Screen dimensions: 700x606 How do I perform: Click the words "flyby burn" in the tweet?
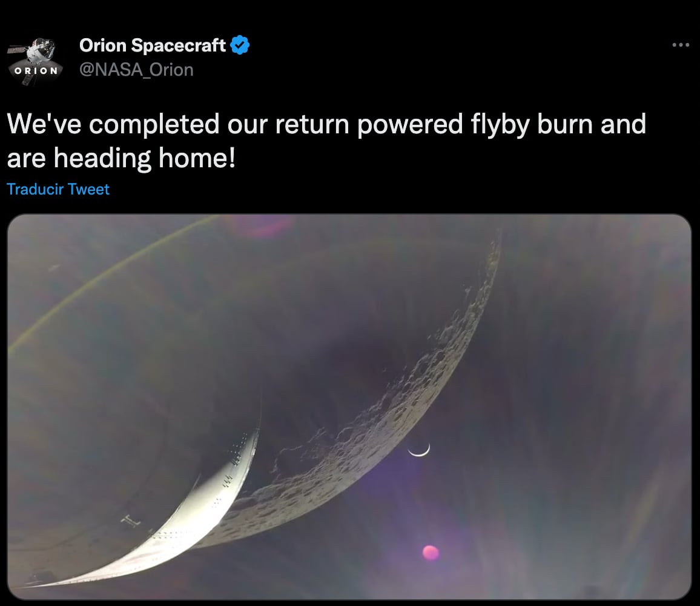(530, 124)
